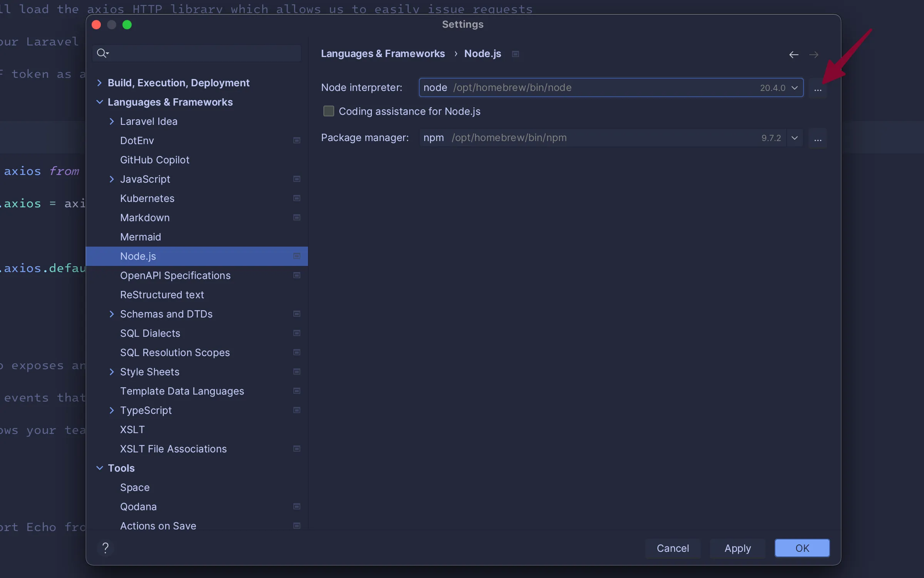Open Space under Tools
The image size is (924, 578).
pyautogui.click(x=197, y=487)
